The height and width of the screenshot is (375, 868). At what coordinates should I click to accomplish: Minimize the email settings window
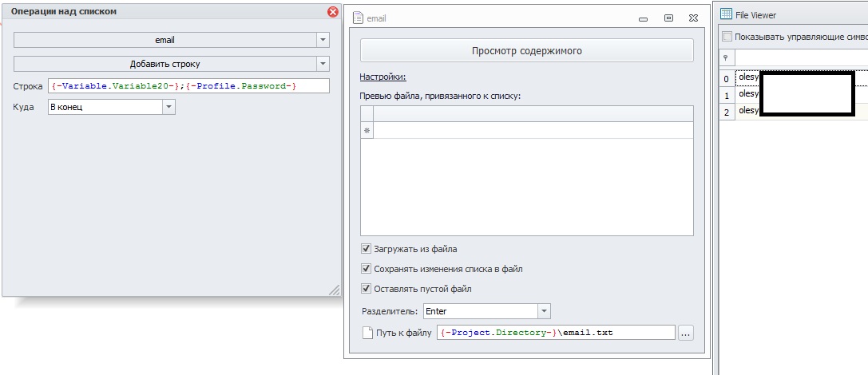[644, 19]
